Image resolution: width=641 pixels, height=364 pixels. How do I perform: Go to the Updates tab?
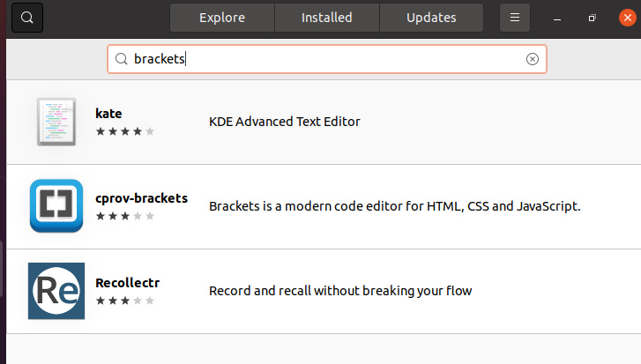coord(431,18)
